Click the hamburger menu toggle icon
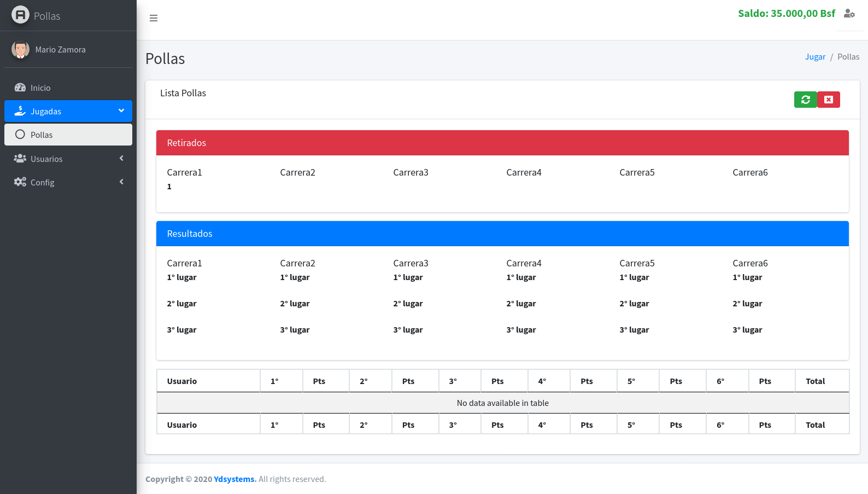Image resolution: width=868 pixels, height=494 pixels. click(x=154, y=18)
